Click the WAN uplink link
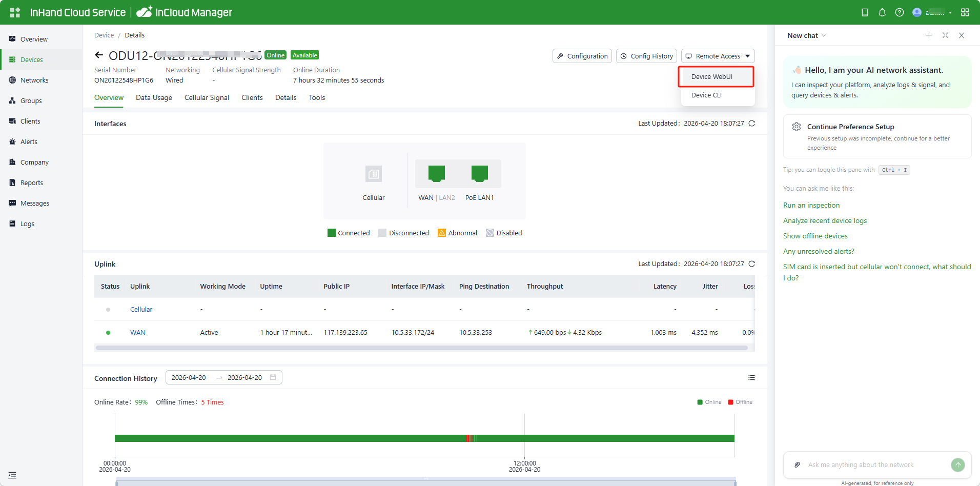 click(137, 333)
